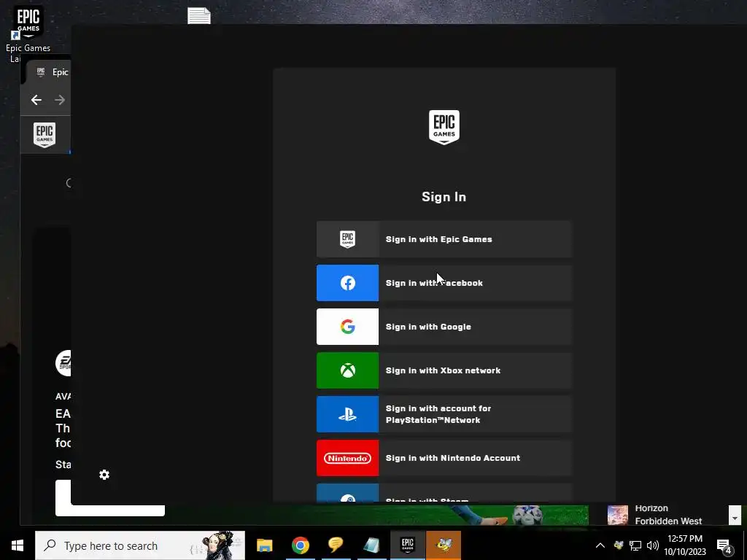The image size is (747, 560).
Task: Open the bee icon app in taskbar
Action: pos(444,545)
